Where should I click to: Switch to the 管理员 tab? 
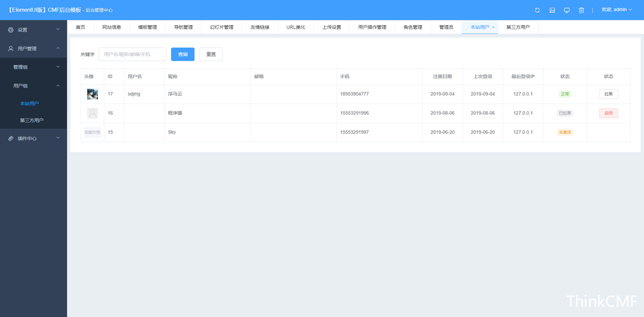pyautogui.click(x=446, y=27)
